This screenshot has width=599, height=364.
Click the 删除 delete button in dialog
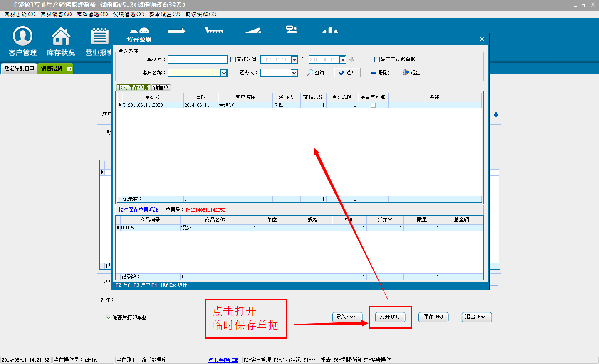[x=380, y=73]
